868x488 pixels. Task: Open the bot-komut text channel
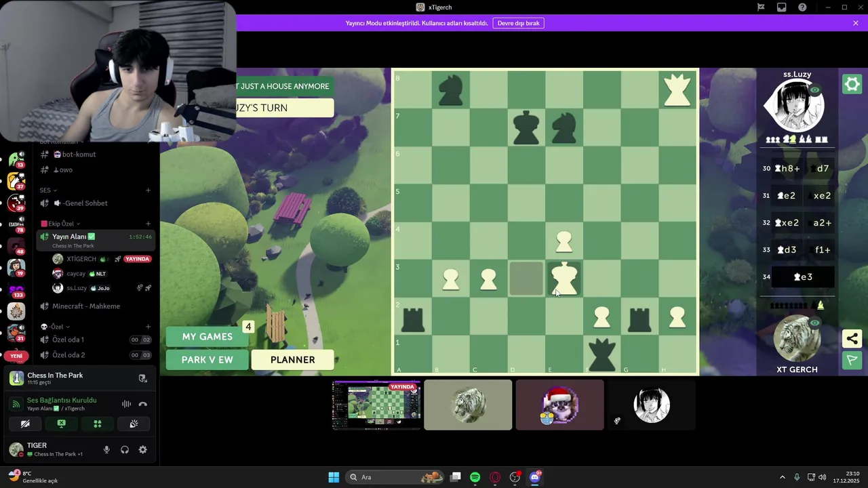tap(96, 155)
